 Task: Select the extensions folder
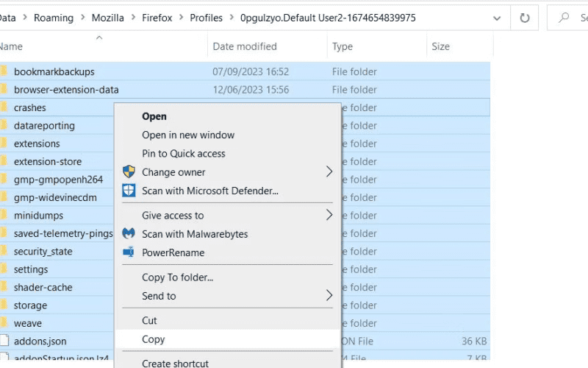[37, 144]
